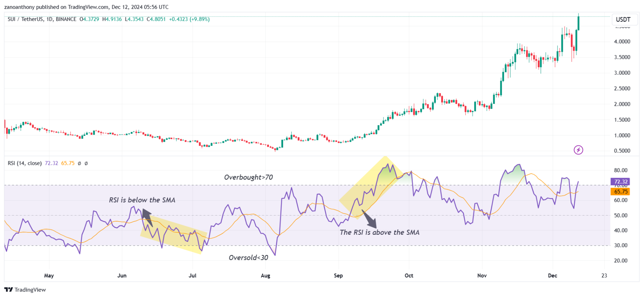
Task: Select the purple 72.32 RSI value label
Action: point(620,182)
